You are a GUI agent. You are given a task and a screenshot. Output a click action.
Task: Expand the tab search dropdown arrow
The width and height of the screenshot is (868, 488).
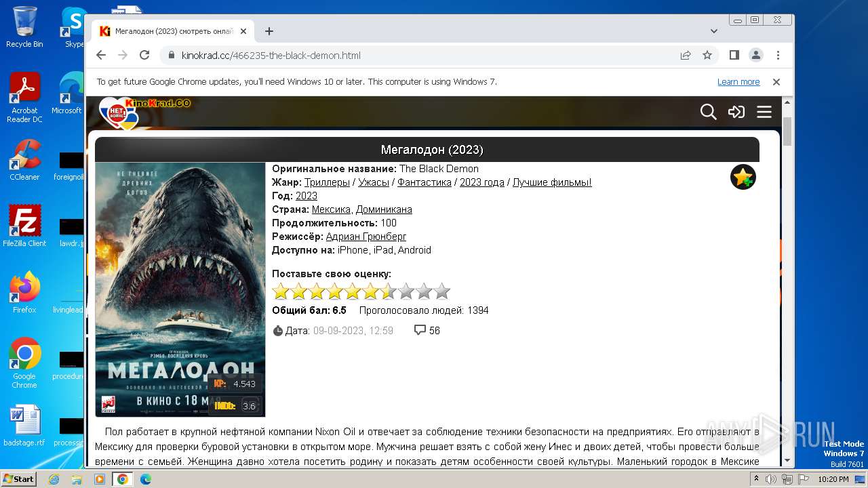pos(713,31)
